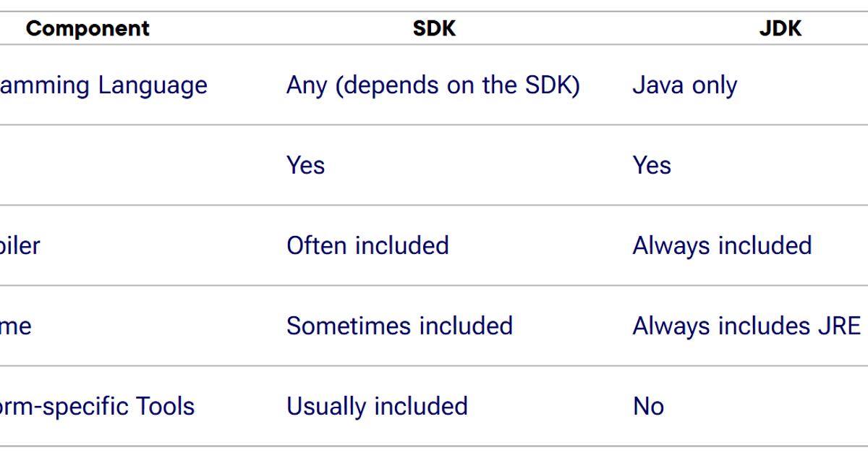Viewport: 868px width, 456px height.
Task: Click the Component column header
Action: pos(88,28)
